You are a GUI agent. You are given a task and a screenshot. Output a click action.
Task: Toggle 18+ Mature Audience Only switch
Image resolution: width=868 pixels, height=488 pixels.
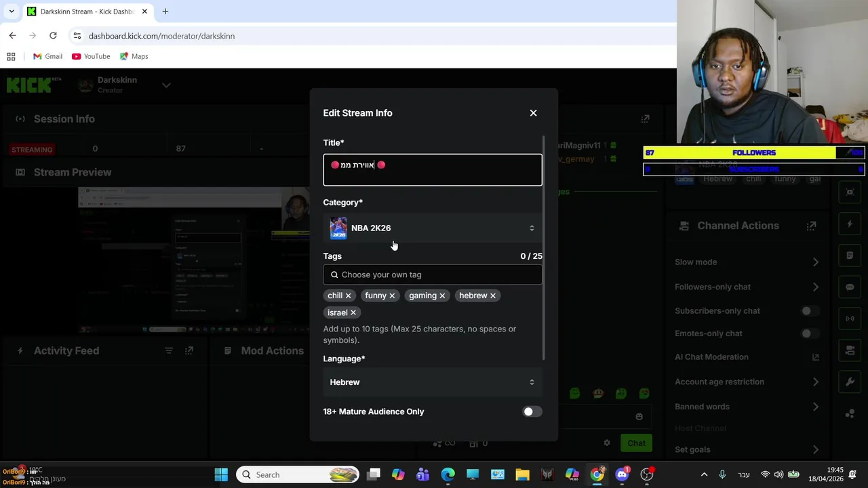[532, 411]
